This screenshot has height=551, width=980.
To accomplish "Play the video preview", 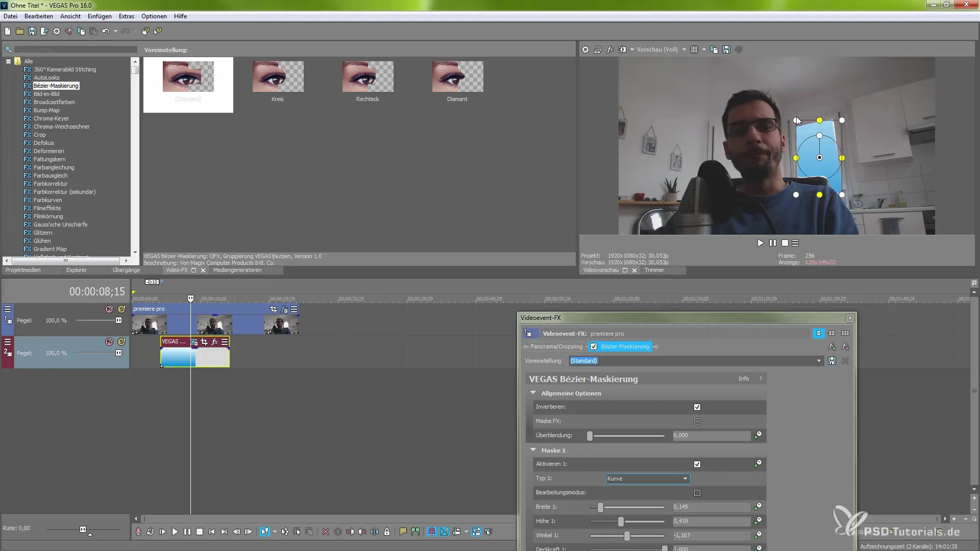I will [761, 243].
